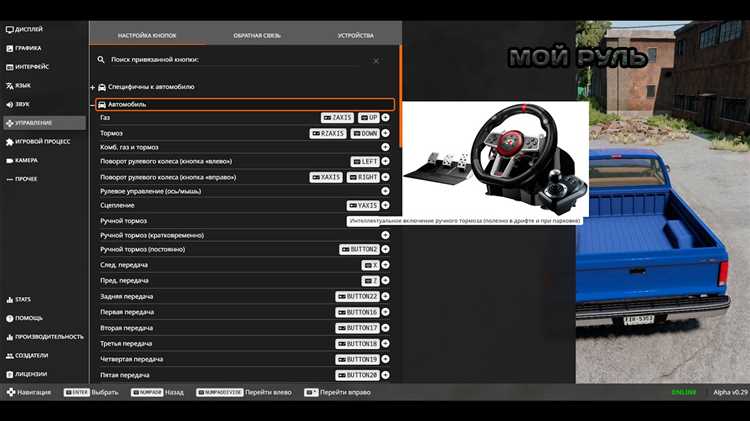
Task: Add a binding for Рулевое управление (ось/мышь)
Action: point(386,191)
